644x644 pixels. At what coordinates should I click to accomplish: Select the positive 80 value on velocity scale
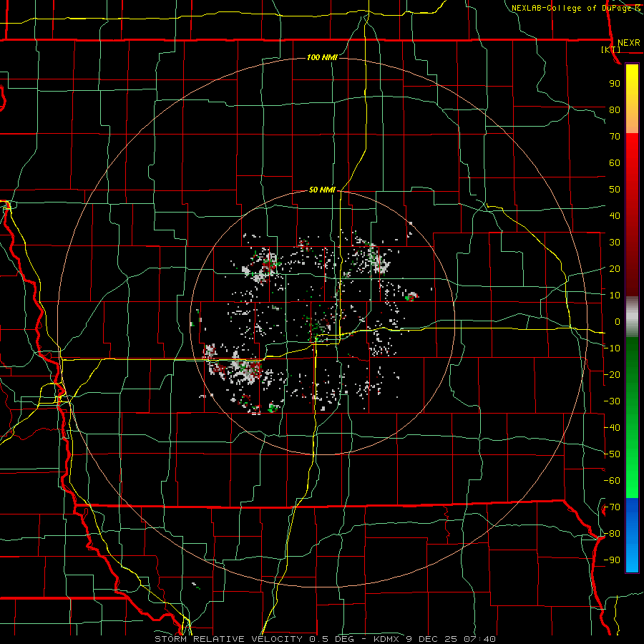(x=615, y=109)
